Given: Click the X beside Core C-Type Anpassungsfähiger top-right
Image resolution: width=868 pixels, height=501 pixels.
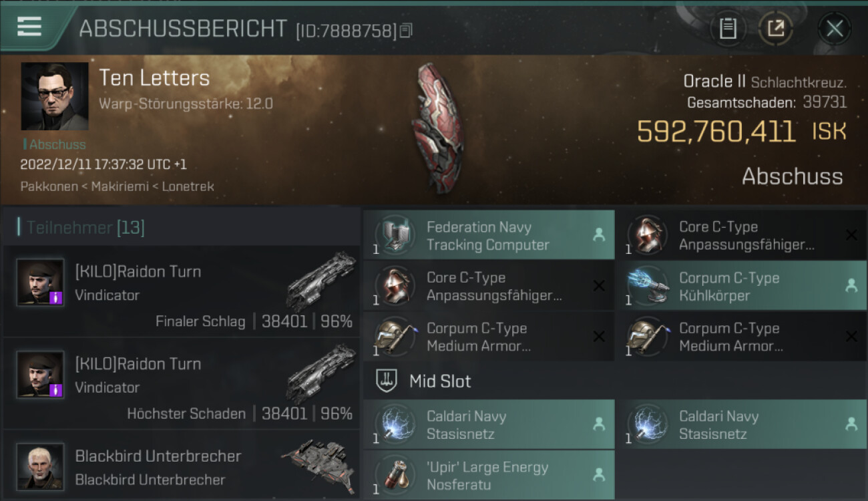Looking at the screenshot, I should (851, 235).
